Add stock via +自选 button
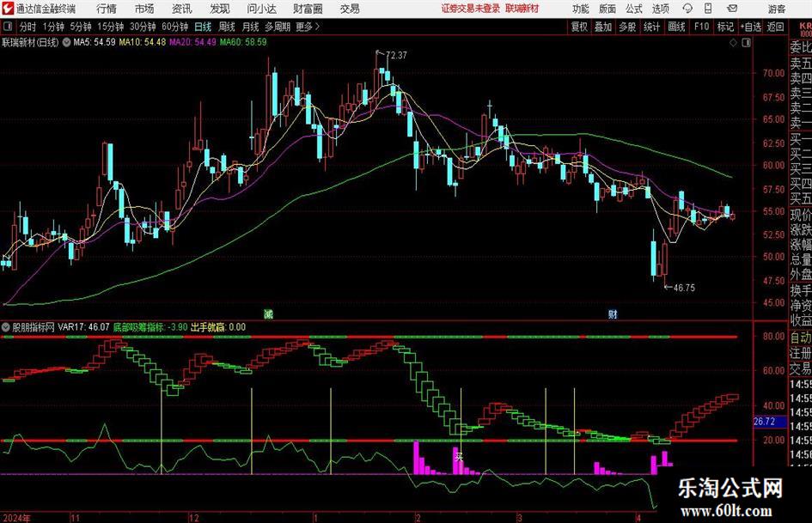 (751, 27)
